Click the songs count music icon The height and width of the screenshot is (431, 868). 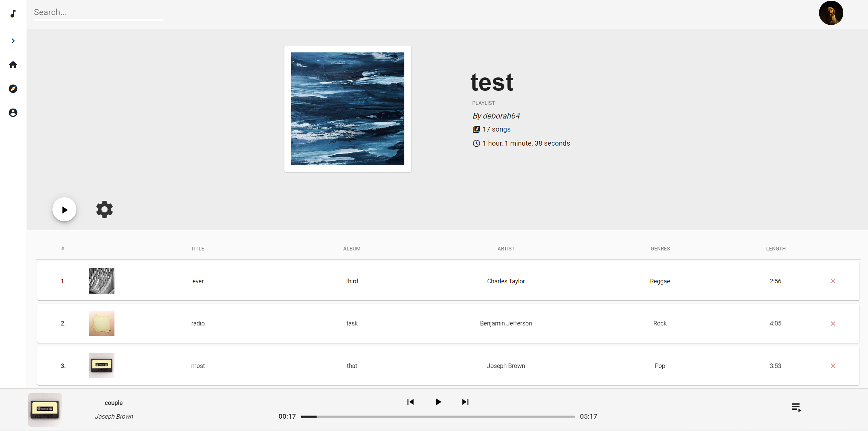(476, 129)
